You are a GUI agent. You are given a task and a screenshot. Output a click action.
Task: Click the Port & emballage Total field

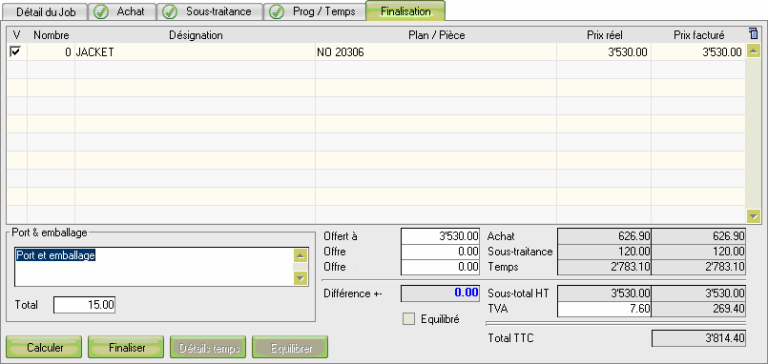click(84, 305)
